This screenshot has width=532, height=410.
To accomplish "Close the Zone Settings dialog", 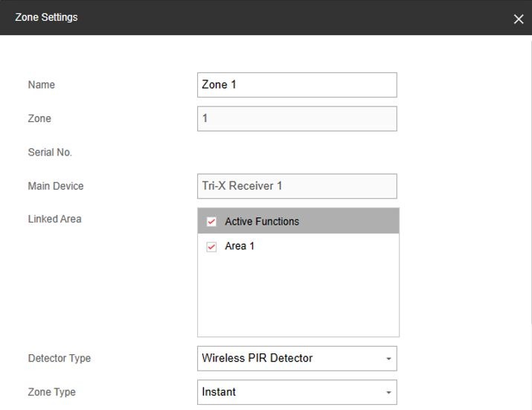I will pyautogui.click(x=518, y=19).
